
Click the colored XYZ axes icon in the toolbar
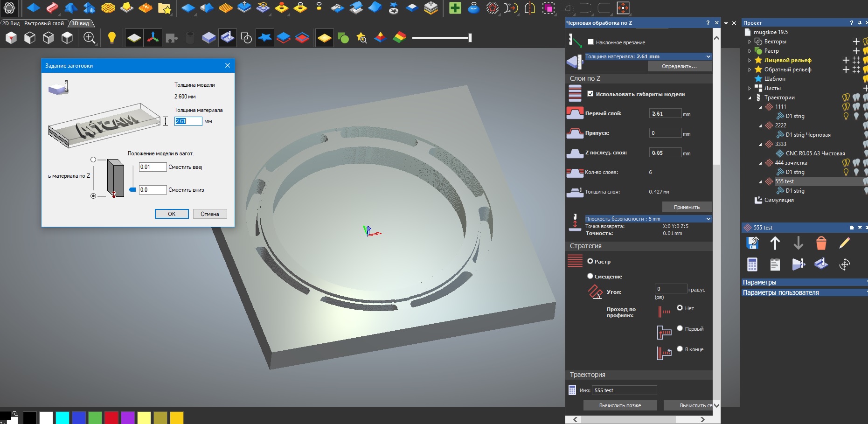[153, 38]
